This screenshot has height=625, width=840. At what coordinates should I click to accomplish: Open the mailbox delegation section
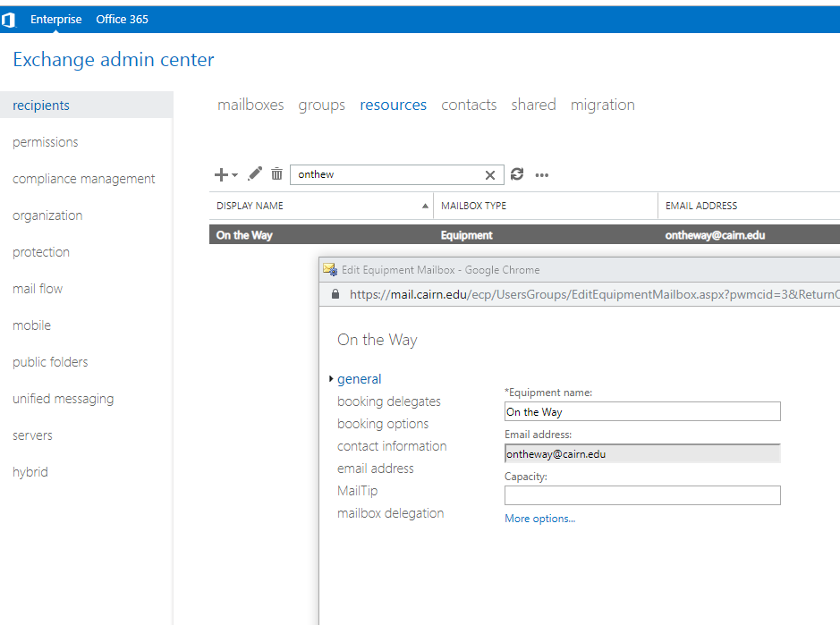click(x=391, y=512)
